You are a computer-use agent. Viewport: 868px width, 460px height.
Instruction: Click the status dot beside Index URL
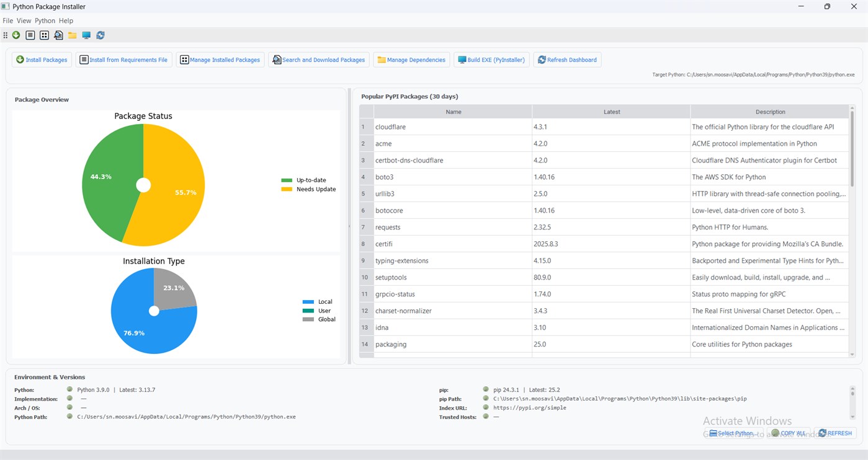486,407
